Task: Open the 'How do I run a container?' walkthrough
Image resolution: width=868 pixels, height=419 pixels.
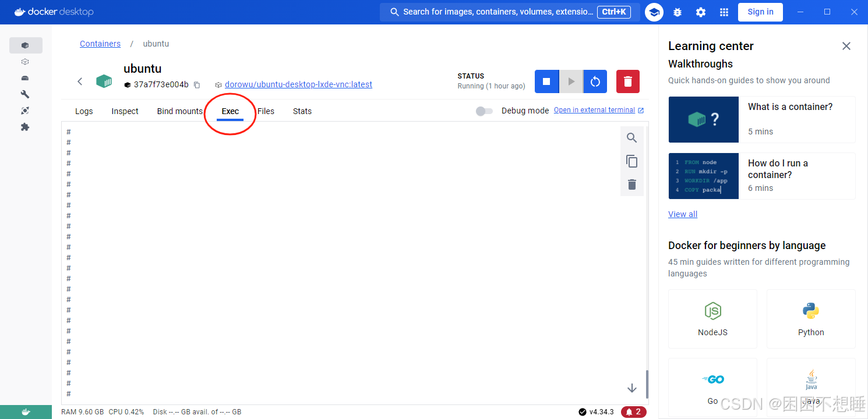Action: [762, 176]
